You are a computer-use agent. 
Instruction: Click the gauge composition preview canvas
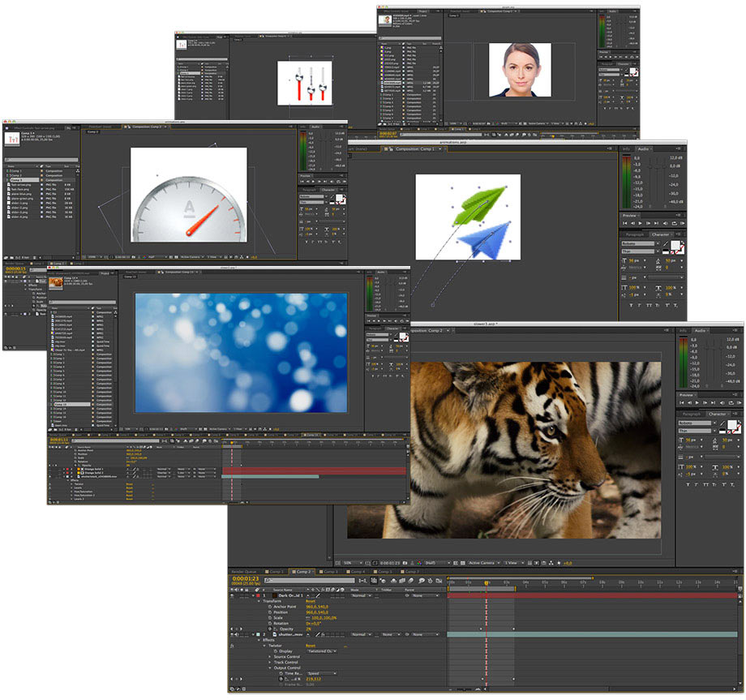coord(188,199)
